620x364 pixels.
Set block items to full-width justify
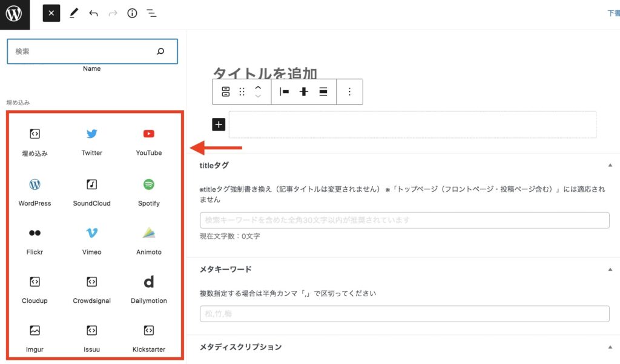(323, 91)
